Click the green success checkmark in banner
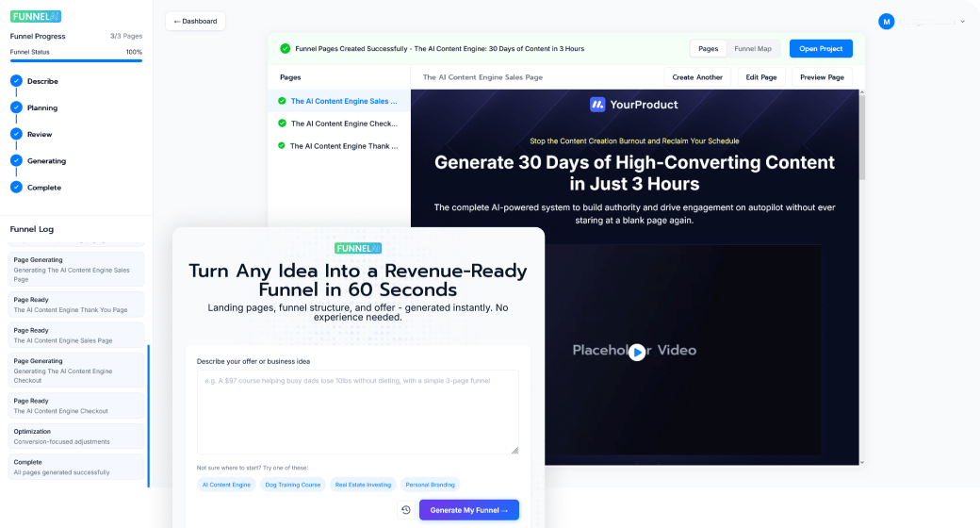 [285, 48]
